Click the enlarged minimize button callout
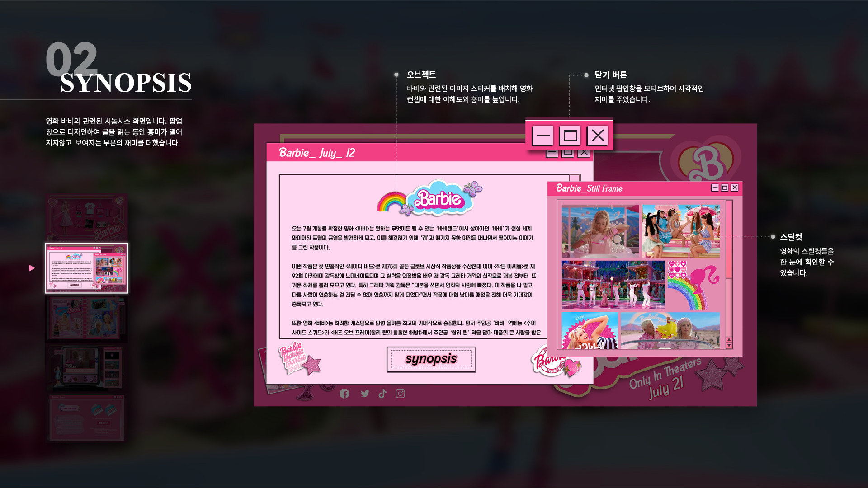This screenshot has width=868, height=488. pyautogui.click(x=542, y=135)
